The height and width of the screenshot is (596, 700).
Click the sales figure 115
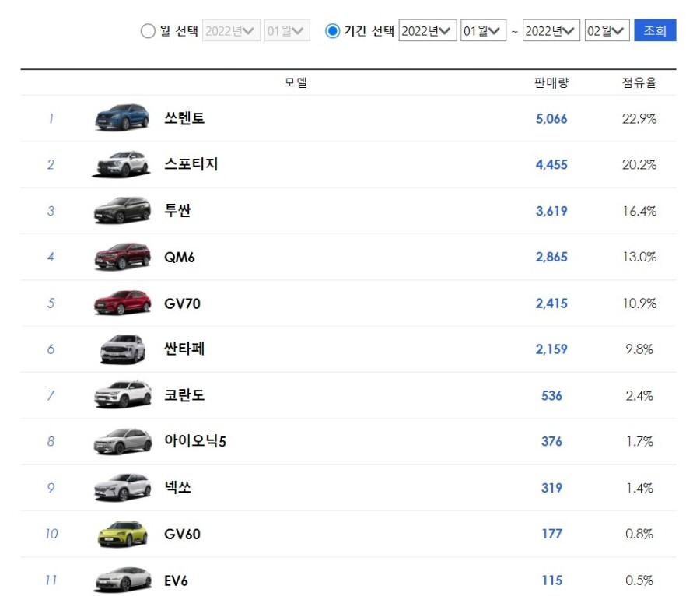551,580
